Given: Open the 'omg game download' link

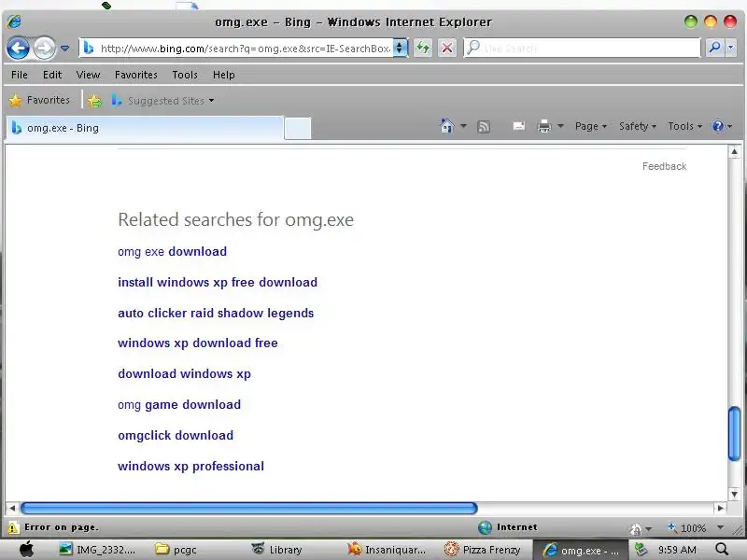Looking at the screenshot, I should (179, 405).
